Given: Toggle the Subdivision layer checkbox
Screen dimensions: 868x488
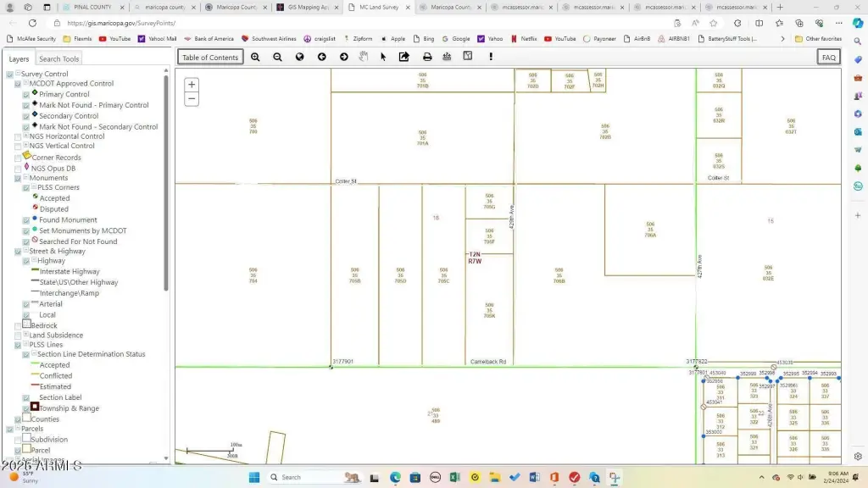Looking at the screenshot, I should (x=18, y=440).
